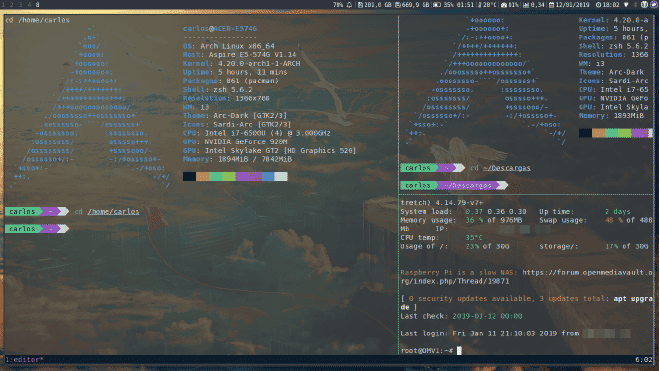The width and height of the screenshot is (660, 371).
Task: Click the 0,34 load average indicator
Action: pyautogui.click(x=534, y=5)
